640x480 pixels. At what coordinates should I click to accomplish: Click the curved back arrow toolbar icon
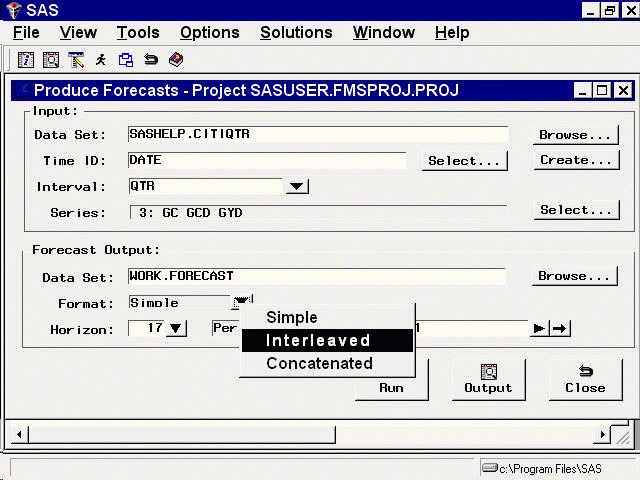click(x=151, y=60)
